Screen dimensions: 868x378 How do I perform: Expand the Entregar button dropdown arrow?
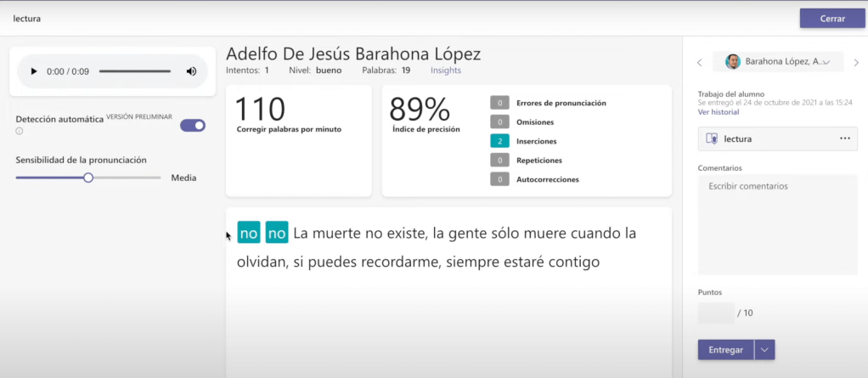[x=764, y=349]
